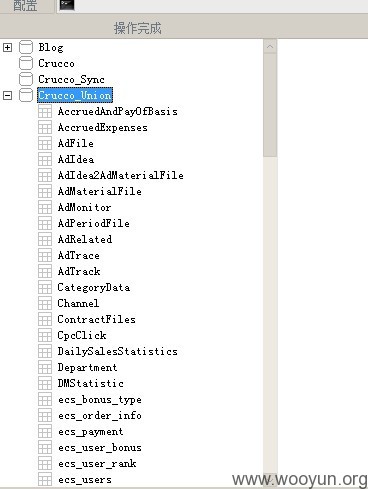Click the scrollbar up arrow

[270, 47]
